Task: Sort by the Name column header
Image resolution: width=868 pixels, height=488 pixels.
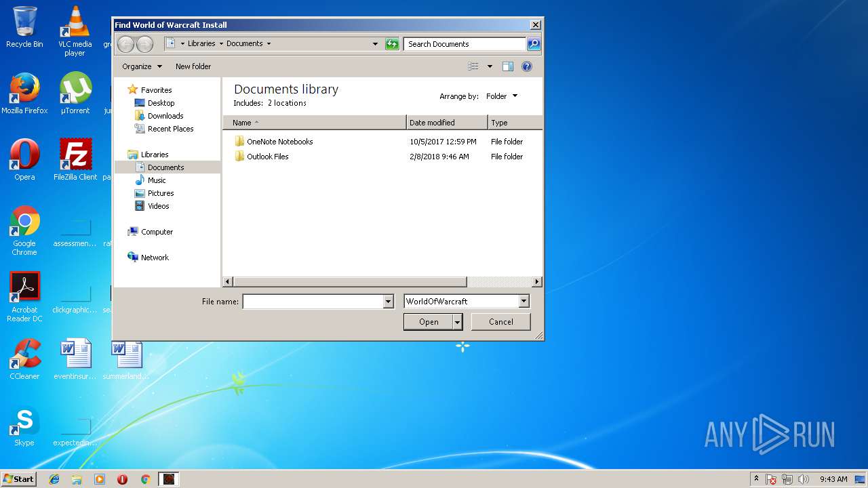Action: tap(315, 123)
